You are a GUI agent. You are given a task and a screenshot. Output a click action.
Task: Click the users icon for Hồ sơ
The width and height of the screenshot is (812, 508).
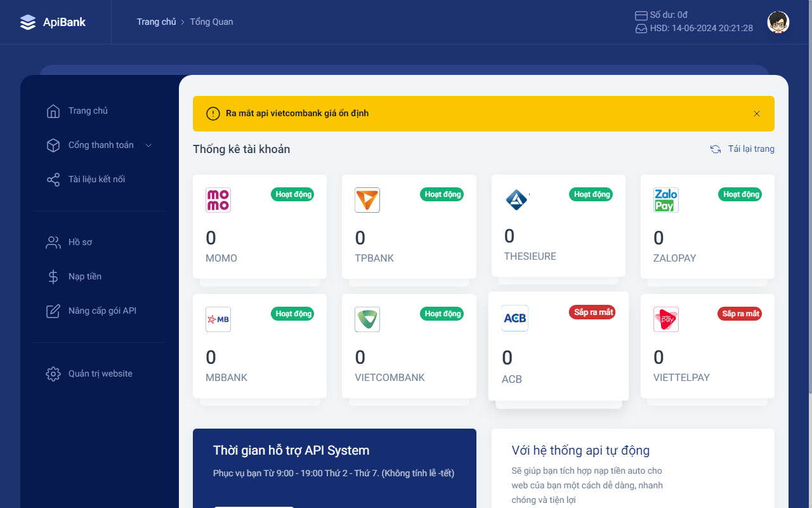53,243
